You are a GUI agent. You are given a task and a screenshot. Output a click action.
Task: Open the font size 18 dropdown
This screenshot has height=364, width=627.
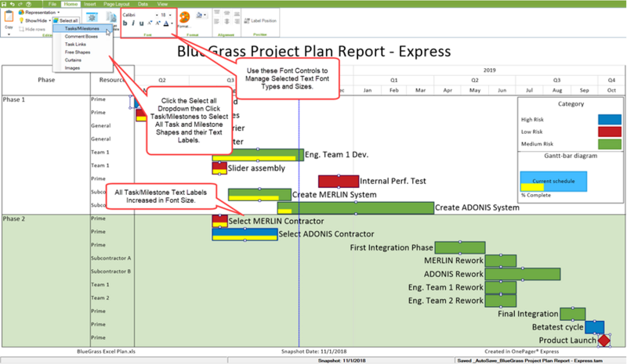click(x=170, y=15)
